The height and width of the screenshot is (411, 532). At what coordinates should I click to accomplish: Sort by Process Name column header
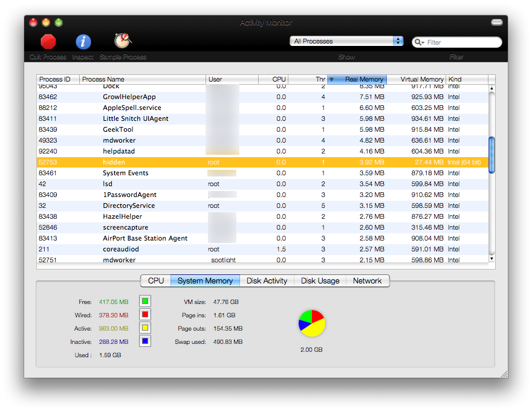[143, 79]
